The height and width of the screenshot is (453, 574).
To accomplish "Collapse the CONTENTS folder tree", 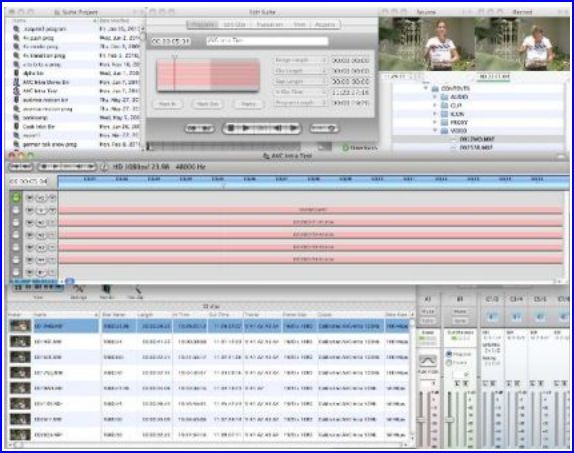I will 425,88.
